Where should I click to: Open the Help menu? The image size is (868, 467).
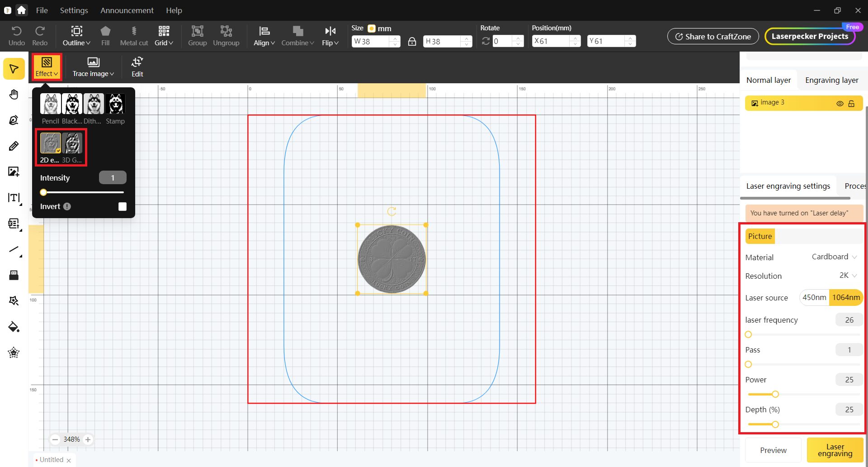[x=174, y=10]
